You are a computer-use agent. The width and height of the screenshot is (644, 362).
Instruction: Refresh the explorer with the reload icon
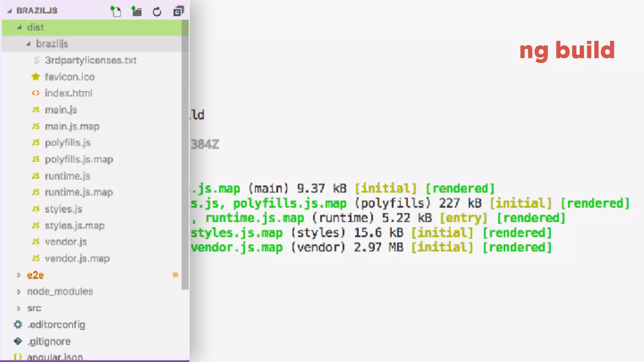157,12
